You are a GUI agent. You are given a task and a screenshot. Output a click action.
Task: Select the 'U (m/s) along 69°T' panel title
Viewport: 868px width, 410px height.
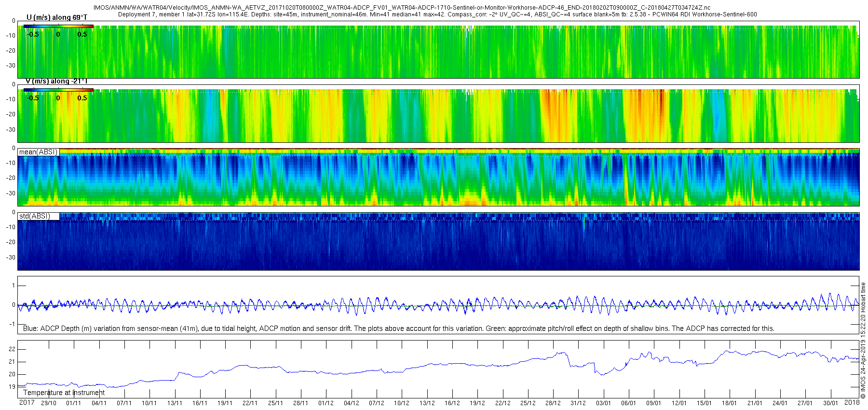(x=57, y=17)
